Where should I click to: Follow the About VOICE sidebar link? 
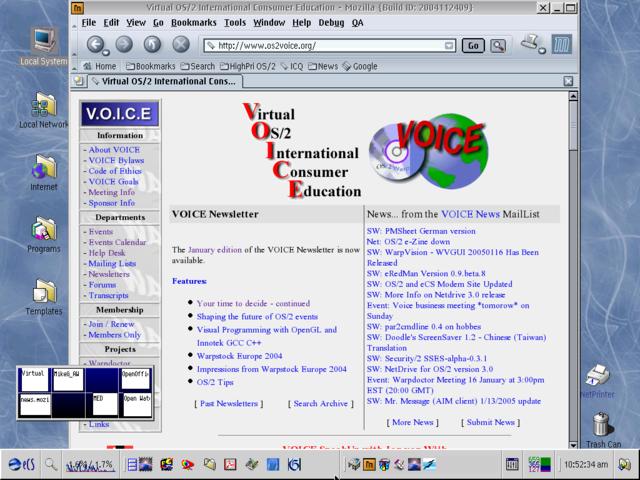(114, 150)
